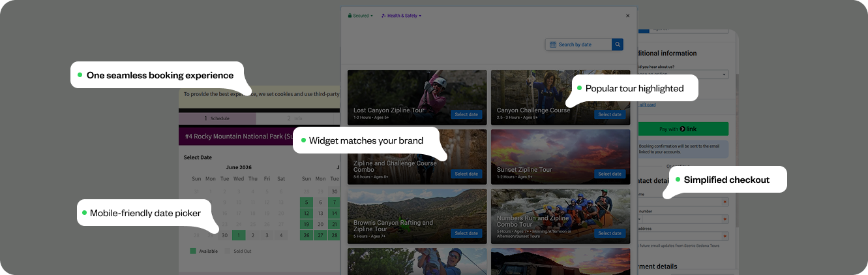
Task: Pick available date 19 in second calendar
Action: tap(307, 224)
